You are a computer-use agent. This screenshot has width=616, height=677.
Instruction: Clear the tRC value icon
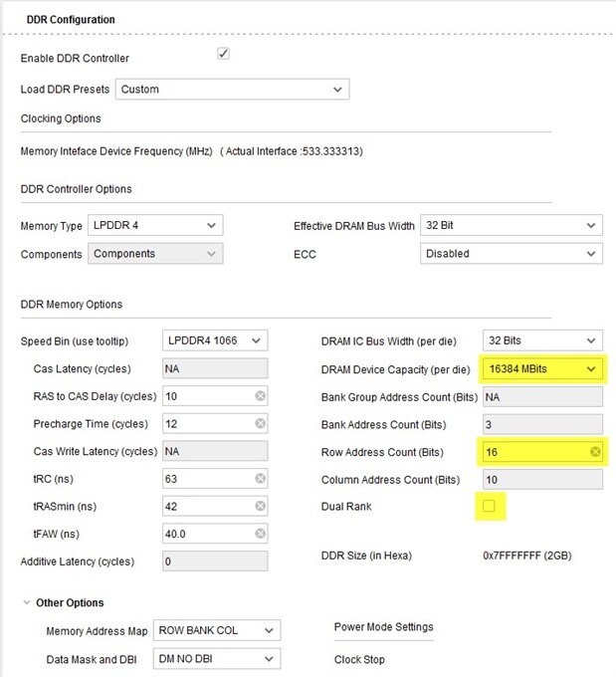click(x=260, y=479)
